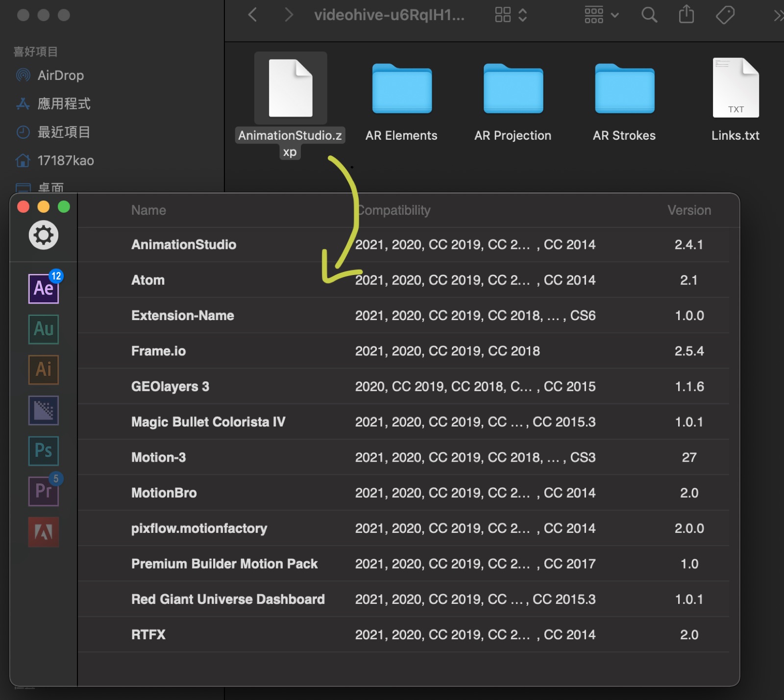This screenshot has width=784, height=700.
Task: Open 應用程式 in Finder sidebar
Action: click(x=53, y=103)
